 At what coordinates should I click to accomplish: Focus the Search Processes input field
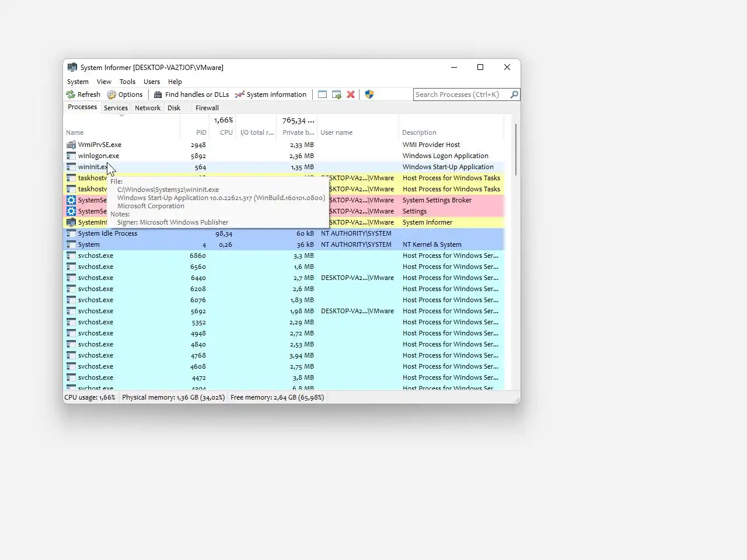[x=461, y=94]
